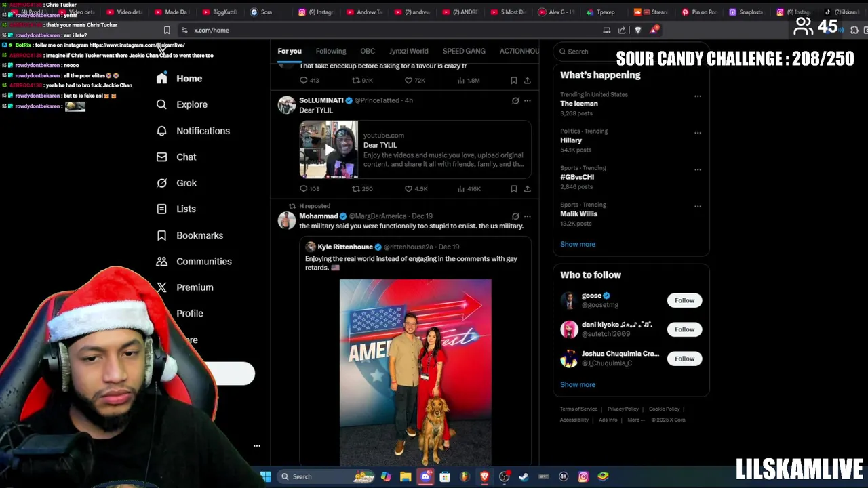The image size is (868, 488).
Task: Open the Home item in X sidebar
Action: click(x=179, y=79)
